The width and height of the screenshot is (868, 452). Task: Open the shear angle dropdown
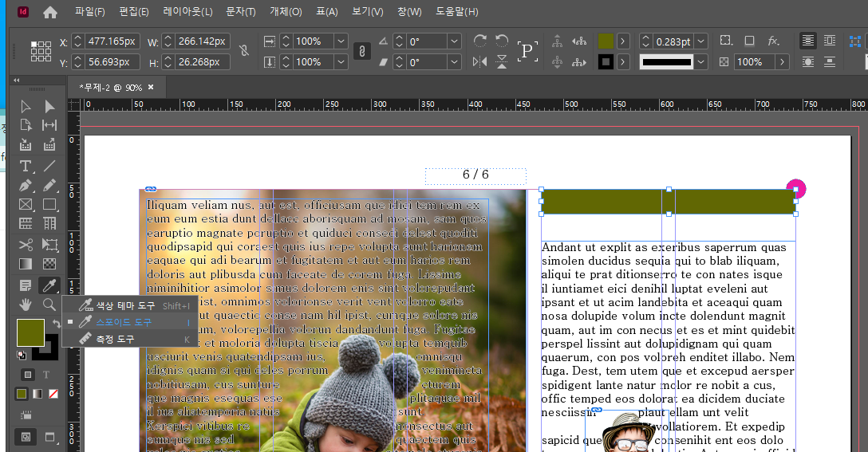click(x=455, y=62)
